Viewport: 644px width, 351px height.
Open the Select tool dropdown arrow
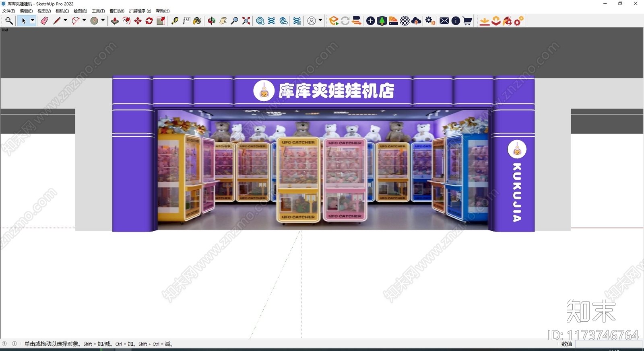click(x=33, y=21)
